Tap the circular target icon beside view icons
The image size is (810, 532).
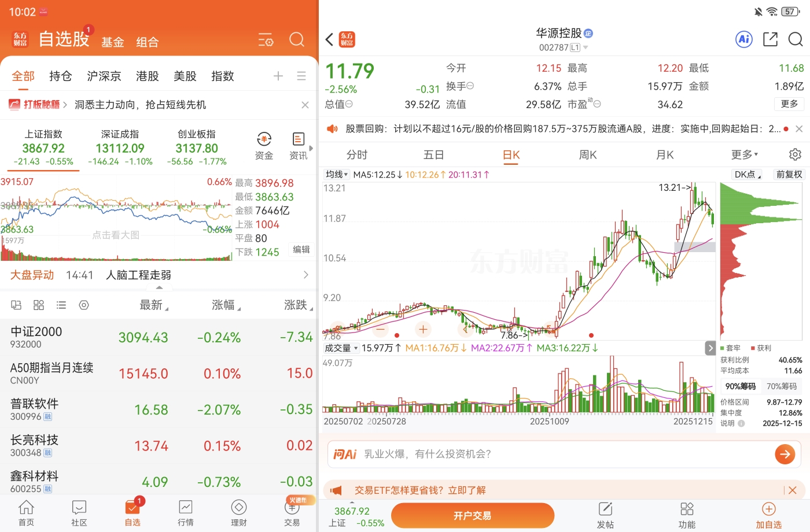pos(84,305)
